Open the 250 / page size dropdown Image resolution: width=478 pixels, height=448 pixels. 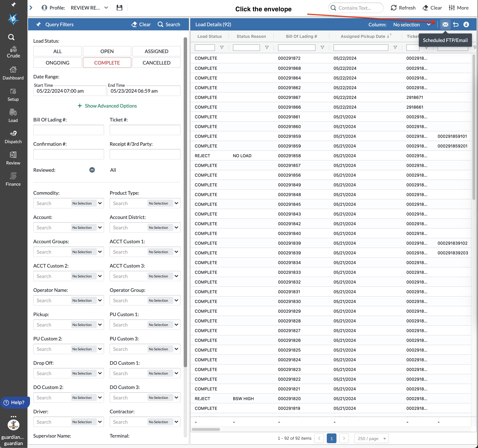click(x=372, y=438)
